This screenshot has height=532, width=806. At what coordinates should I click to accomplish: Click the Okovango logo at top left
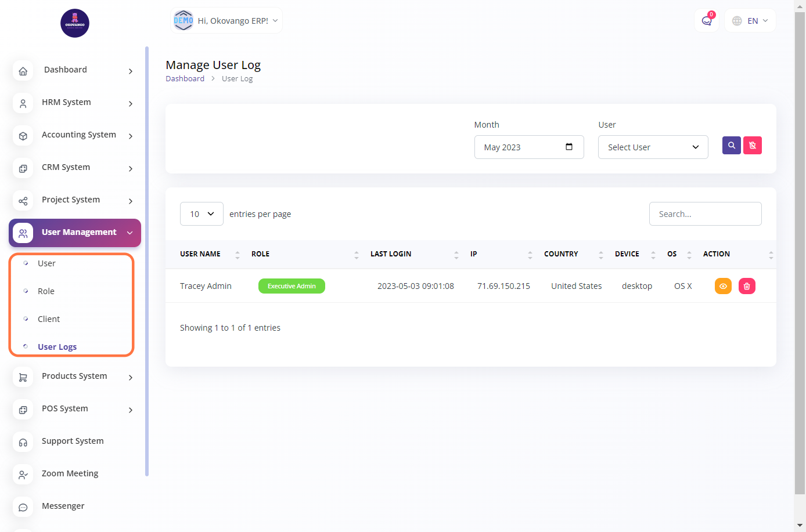(75, 23)
